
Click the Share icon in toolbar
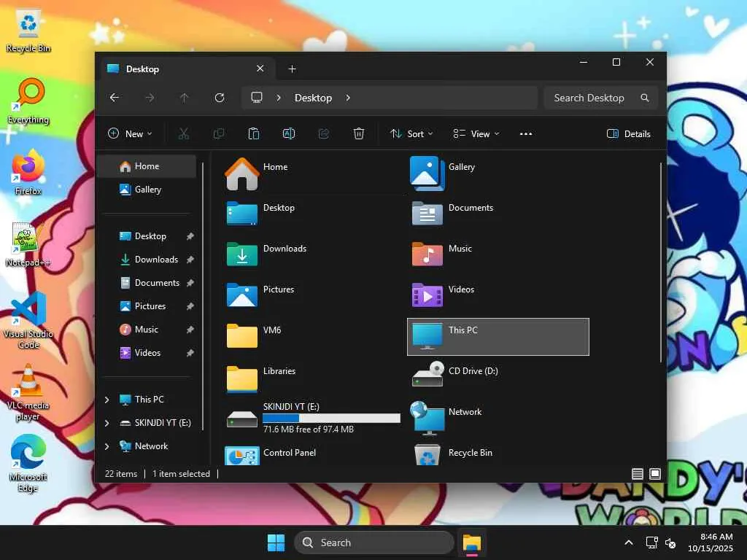pyautogui.click(x=324, y=134)
